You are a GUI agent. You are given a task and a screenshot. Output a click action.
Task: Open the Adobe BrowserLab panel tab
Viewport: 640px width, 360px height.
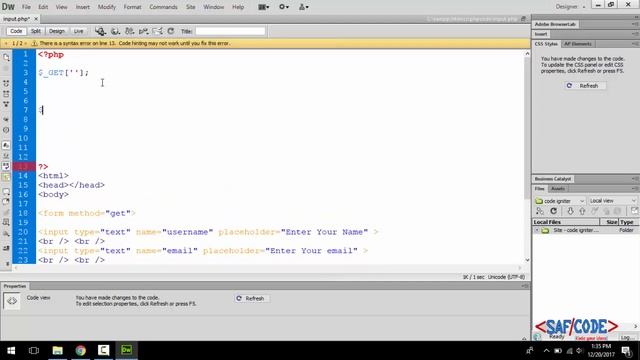pyautogui.click(x=555, y=24)
